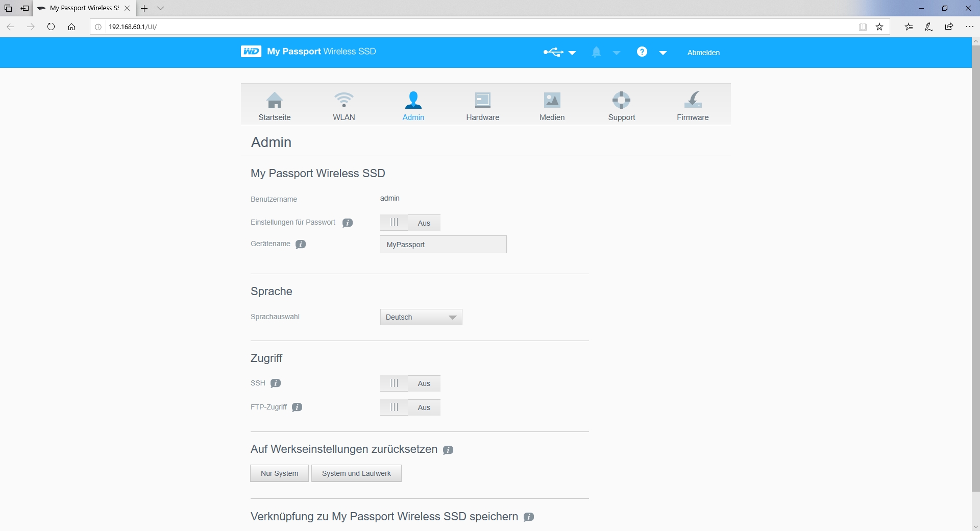
Task: Expand the help dropdown arrow
Action: tap(663, 53)
